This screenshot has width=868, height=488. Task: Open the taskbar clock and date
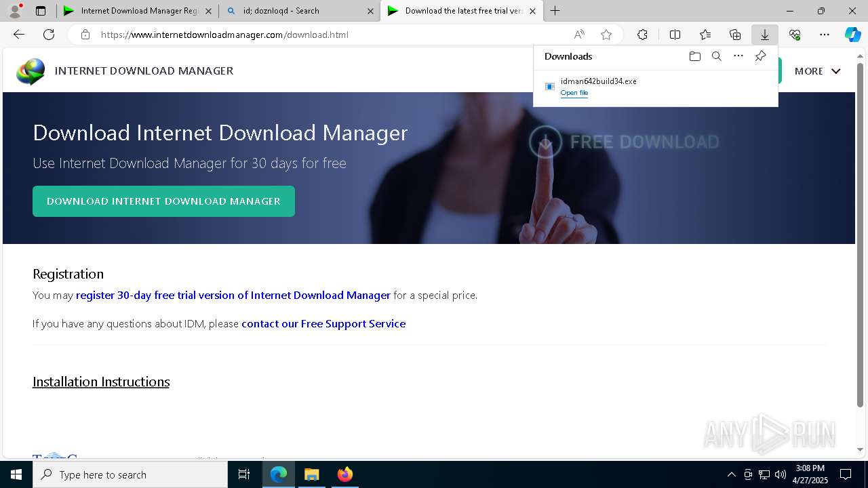(x=812, y=474)
